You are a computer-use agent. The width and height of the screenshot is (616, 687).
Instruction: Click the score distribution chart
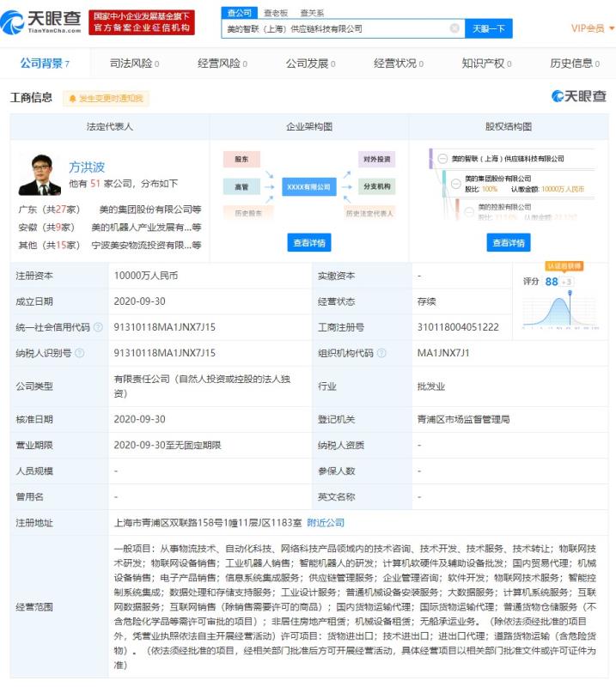click(x=561, y=311)
